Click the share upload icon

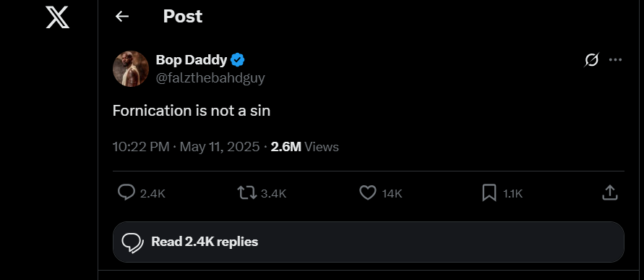coord(610,192)
